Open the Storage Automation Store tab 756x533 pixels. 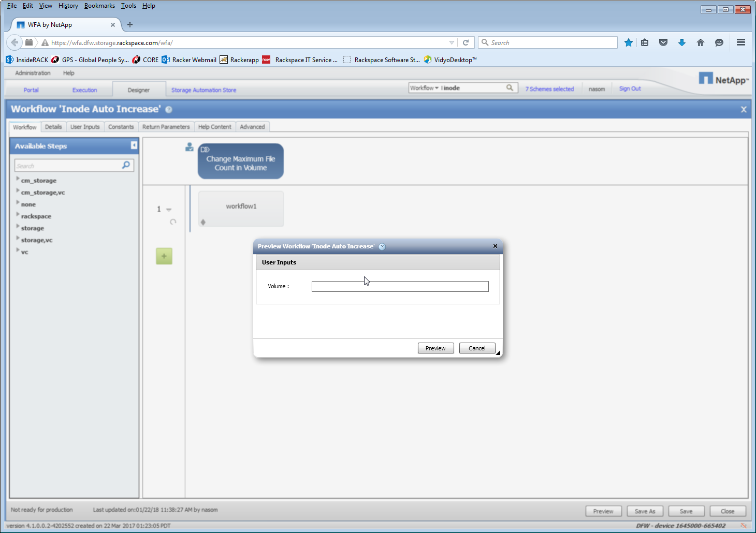coord(203,90)
